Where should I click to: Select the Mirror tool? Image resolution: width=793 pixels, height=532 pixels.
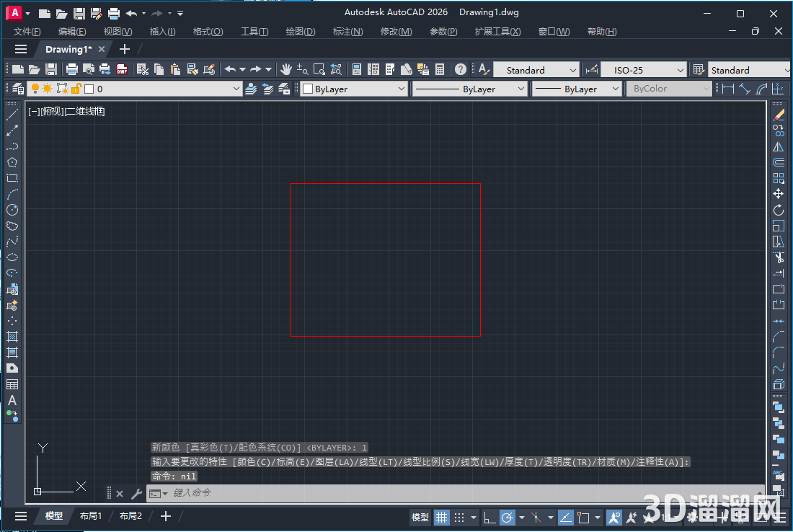[779, 146]
